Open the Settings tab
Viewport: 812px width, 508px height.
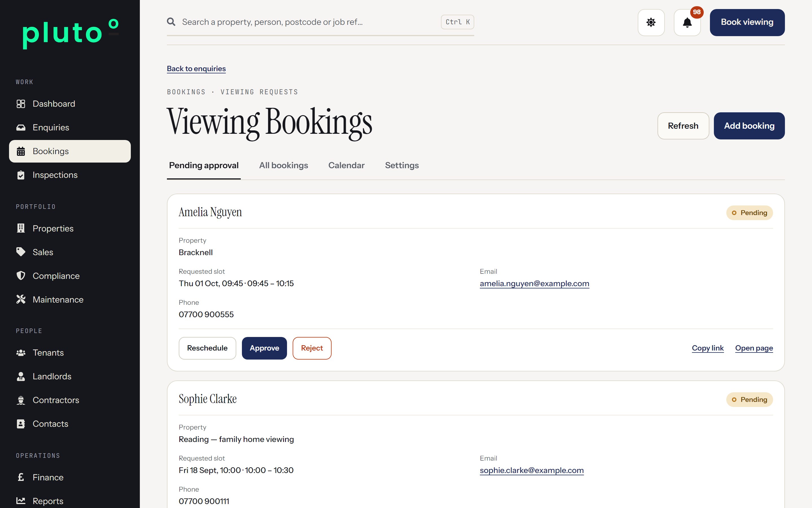click(402, 165)
